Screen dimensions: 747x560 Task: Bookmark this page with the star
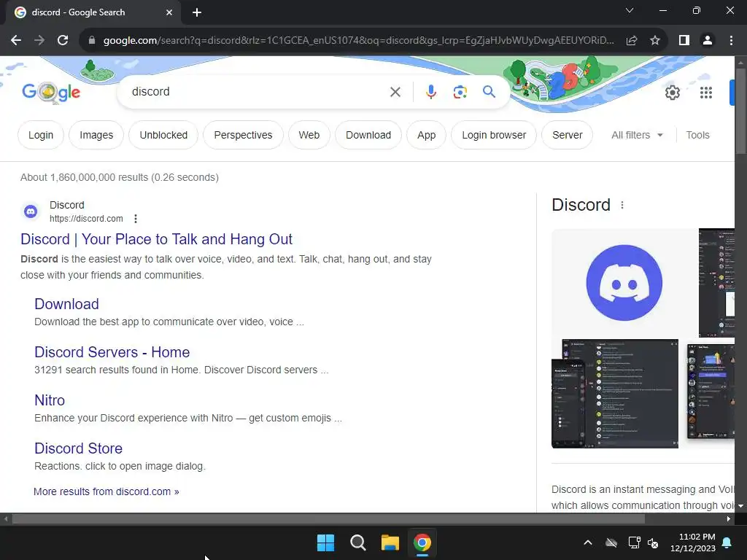655,41
